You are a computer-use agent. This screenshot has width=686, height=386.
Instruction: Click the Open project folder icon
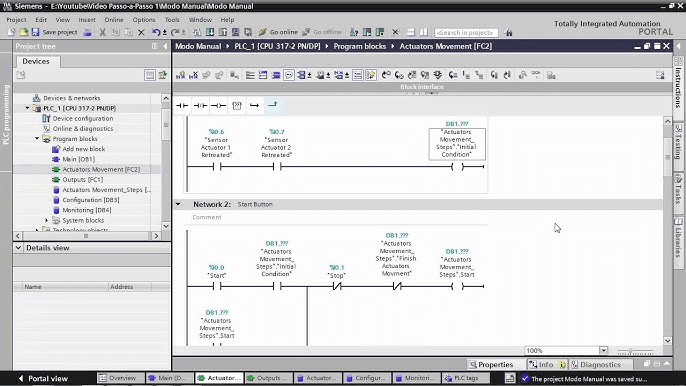pyautogui.click(x=23, y=32)
